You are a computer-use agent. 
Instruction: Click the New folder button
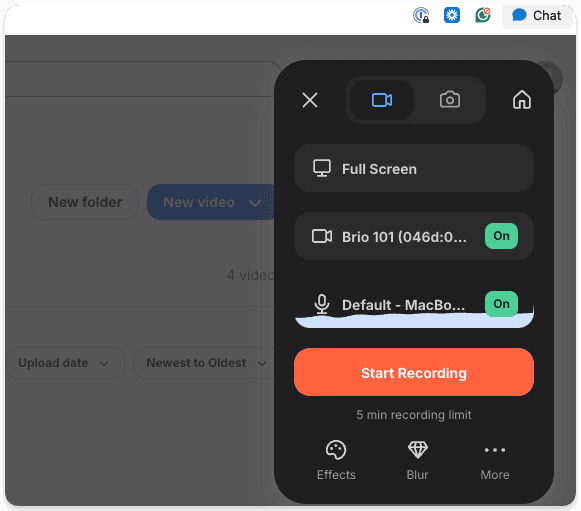tap(85, 202)
